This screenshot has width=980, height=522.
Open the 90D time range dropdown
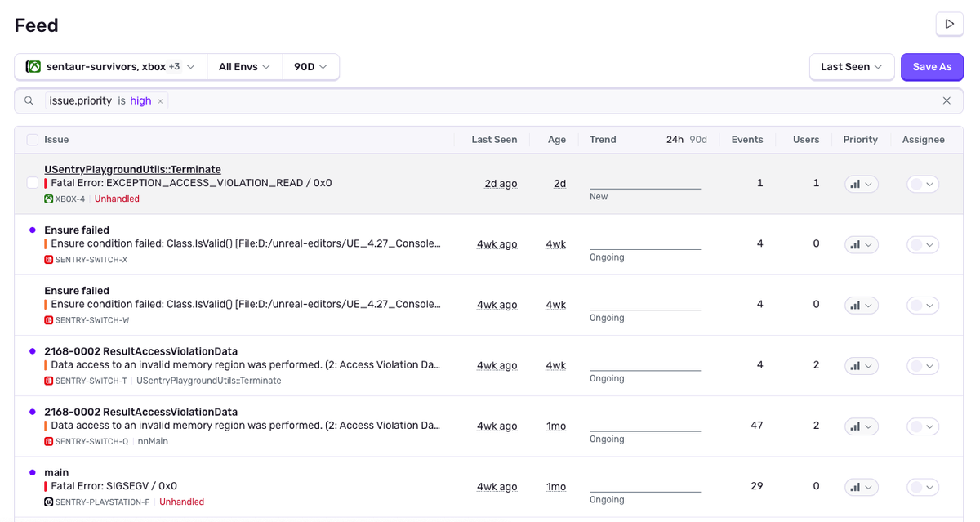click(x=310, y=67)
